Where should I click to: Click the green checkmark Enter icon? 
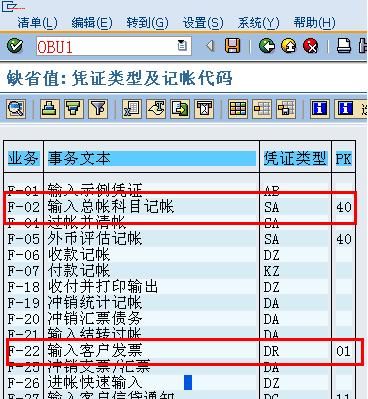[15, 46]
